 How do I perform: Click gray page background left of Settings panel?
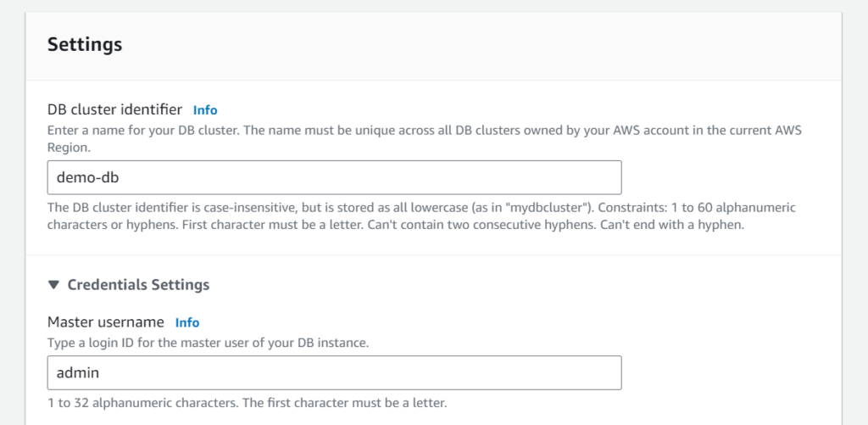pyautogui.click(x=12, y=221)
